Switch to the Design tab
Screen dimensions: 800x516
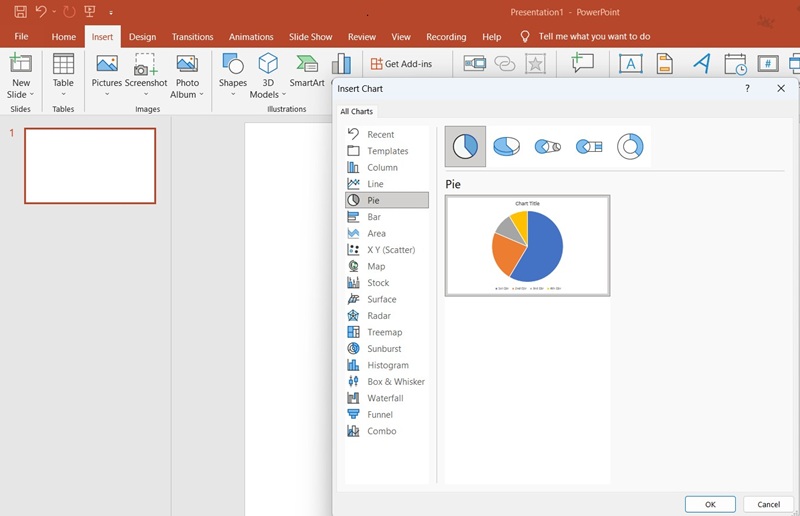[x=142, y=37]
